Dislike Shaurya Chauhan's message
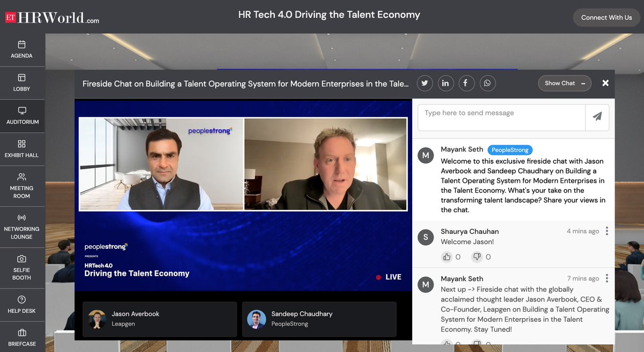The image size is (644, 352). point(477,257)
